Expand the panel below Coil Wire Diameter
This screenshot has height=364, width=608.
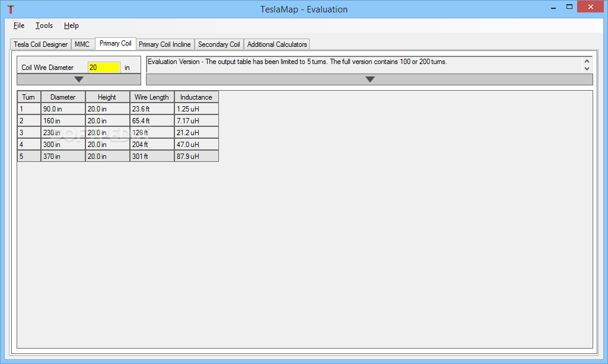(x=79, y=79)
